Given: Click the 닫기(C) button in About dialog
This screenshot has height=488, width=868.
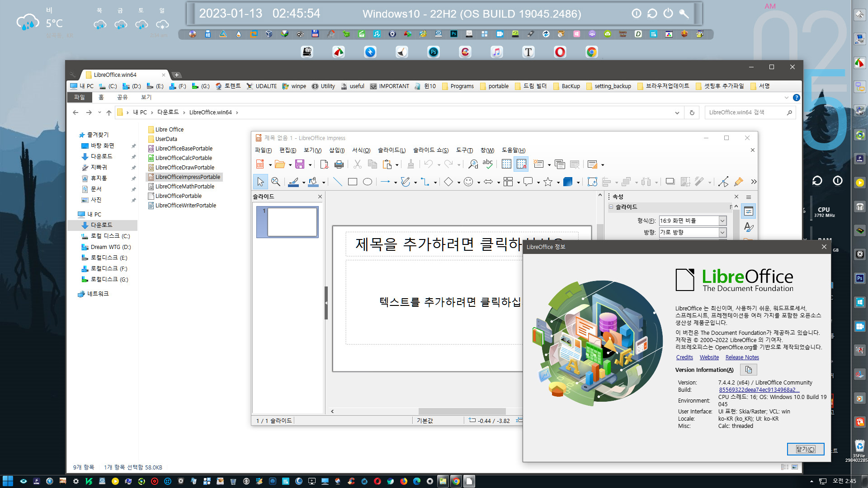Looking at the screenshot, I should (x=806, y=449).
